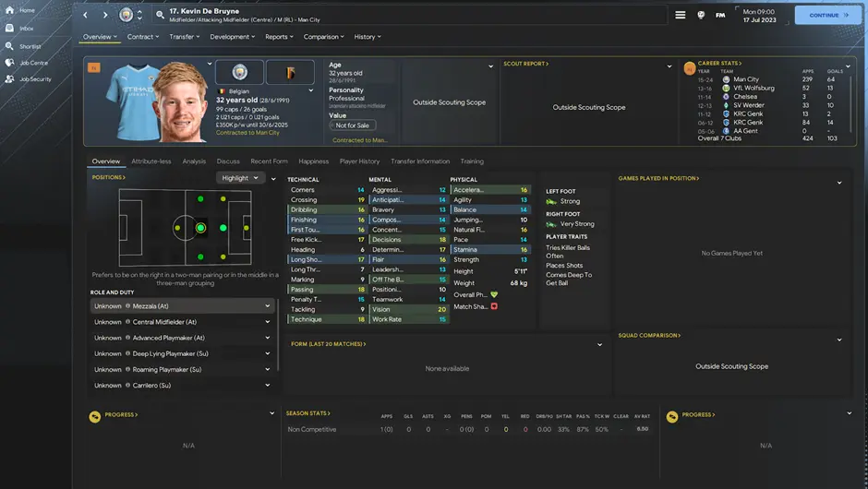Open the Inbox sidebar item

20,28
